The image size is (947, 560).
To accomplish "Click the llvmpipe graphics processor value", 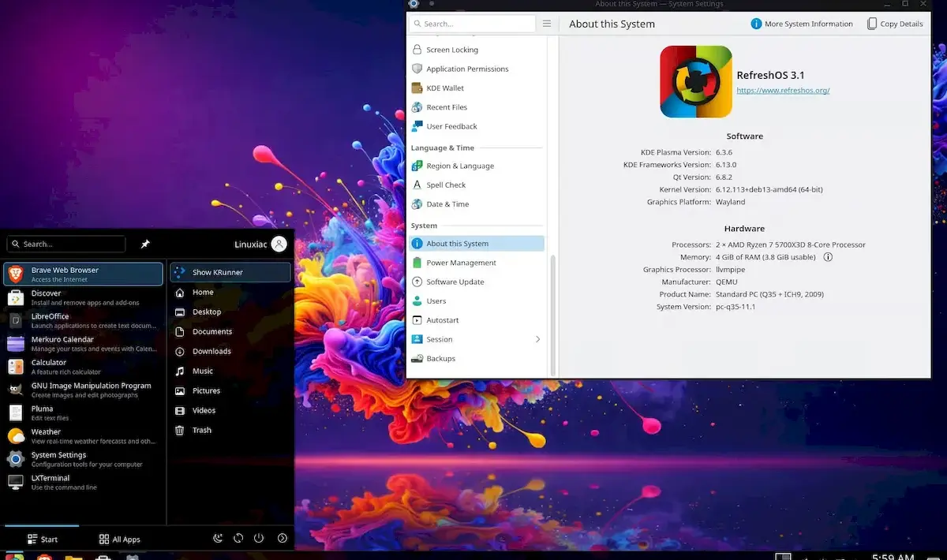I will pos(730,270).
